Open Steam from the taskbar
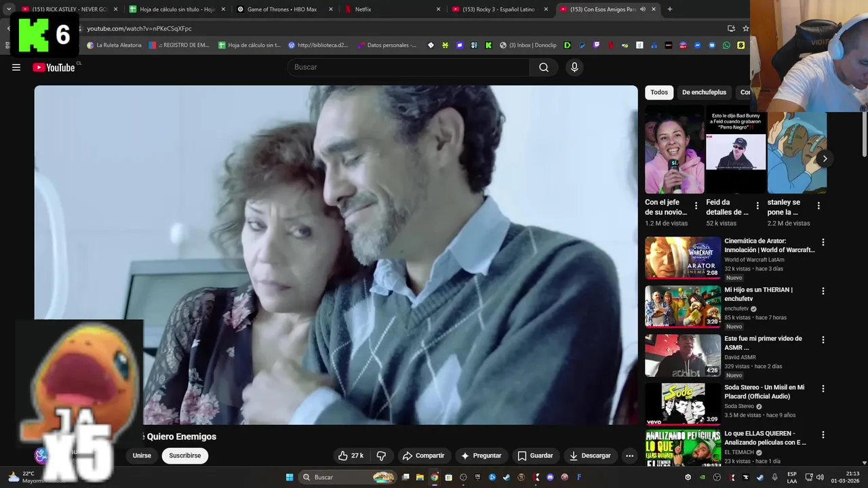Viewport: 868px width, 488px height. pyautogui.click(x=507, y=477)
